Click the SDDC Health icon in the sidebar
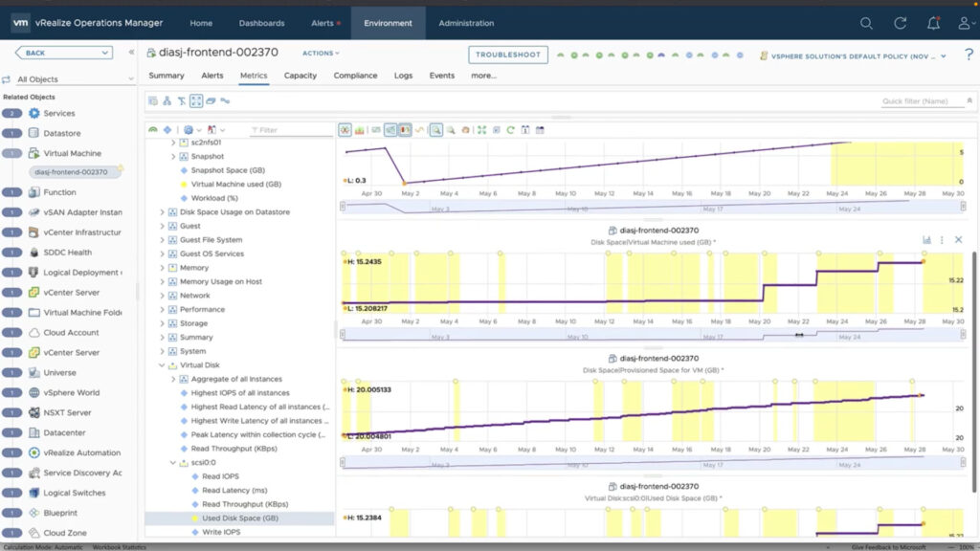 pos(33,253)
